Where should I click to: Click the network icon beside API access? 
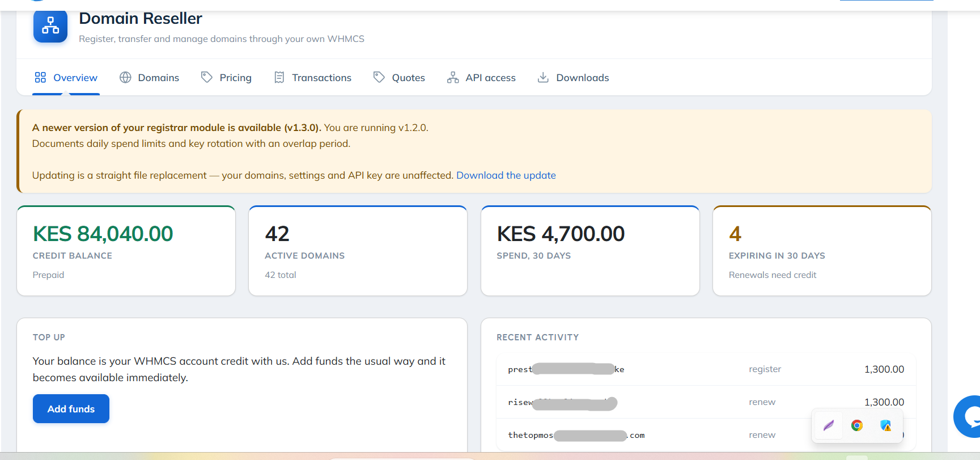click(x=453, y=77)
